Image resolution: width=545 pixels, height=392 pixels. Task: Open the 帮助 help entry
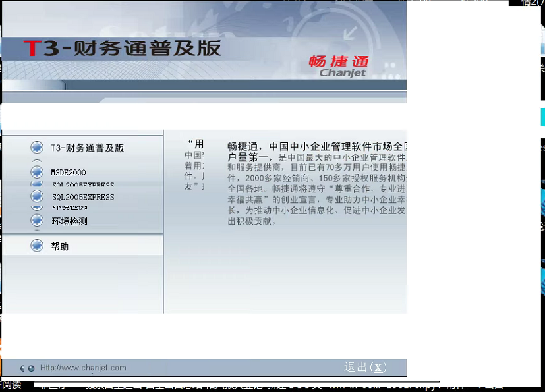pos(59,247)
